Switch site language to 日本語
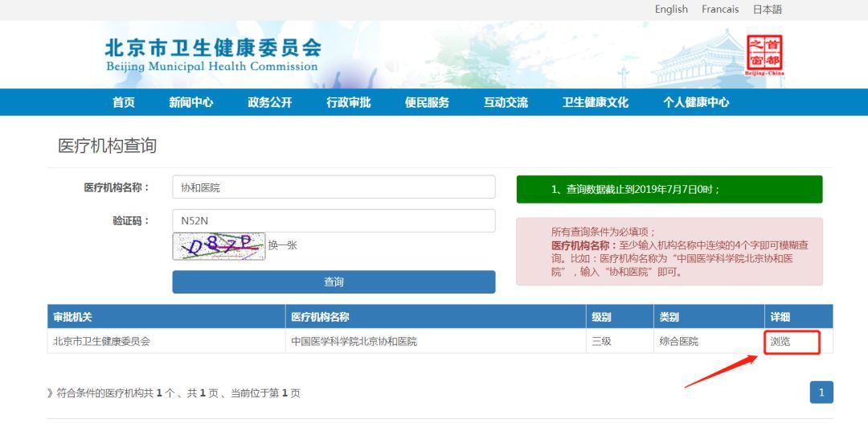The image size is (868, 423). click(767, 10)
